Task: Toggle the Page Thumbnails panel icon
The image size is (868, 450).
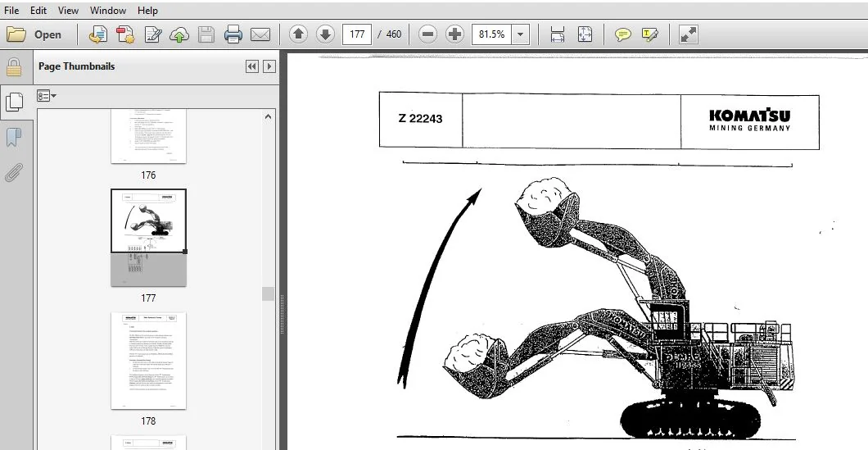Action: [x=14, y=102]
